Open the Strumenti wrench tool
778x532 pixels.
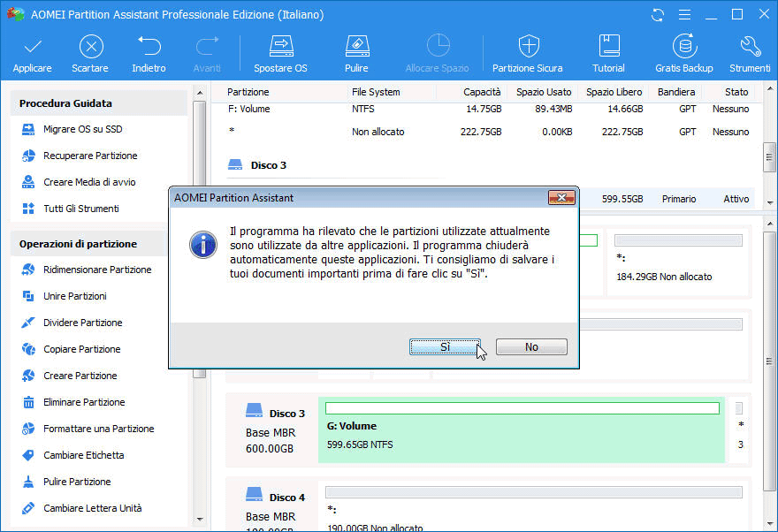point(750,54)
